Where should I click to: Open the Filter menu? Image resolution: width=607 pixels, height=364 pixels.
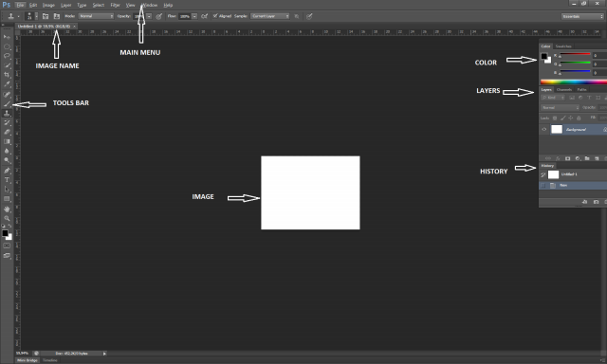[115, 5]
